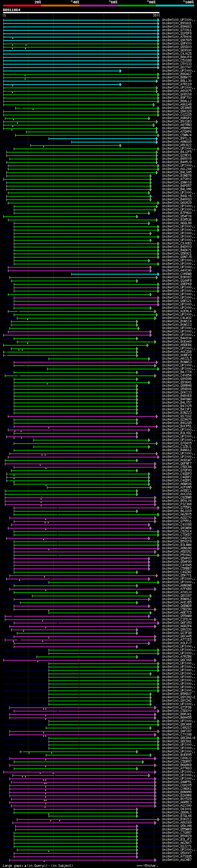Select the UniRef100_P32368 hit label
This screenshot has height=868, width=197.
pyautogui.click(x=177, y=504)
